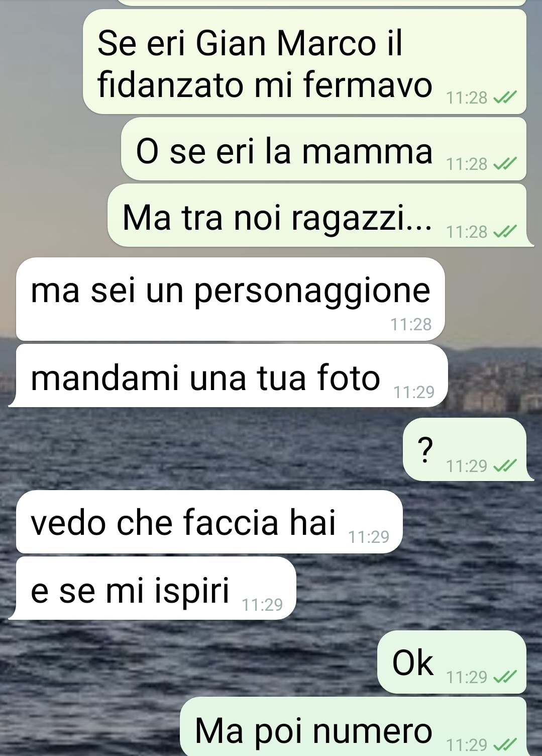This screenshot has height=756, width=542.
Task: Tap the 11:28 timestamp under 'personaggione'
Action: click(x=411, y=325)
